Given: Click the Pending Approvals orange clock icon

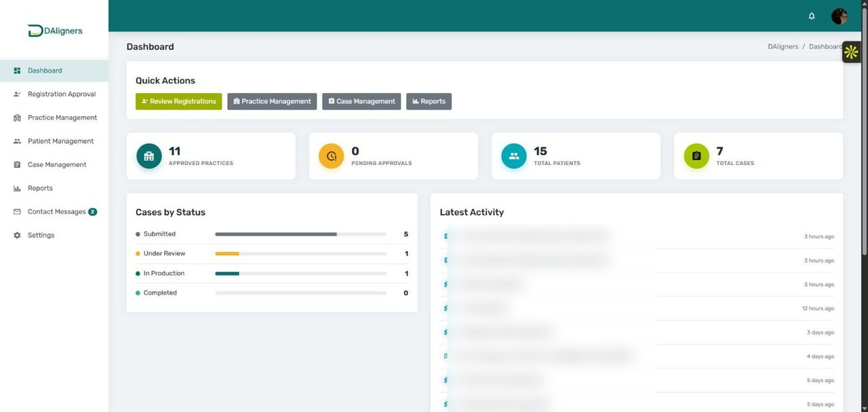Looking at the screenshot, I should 332,156.
